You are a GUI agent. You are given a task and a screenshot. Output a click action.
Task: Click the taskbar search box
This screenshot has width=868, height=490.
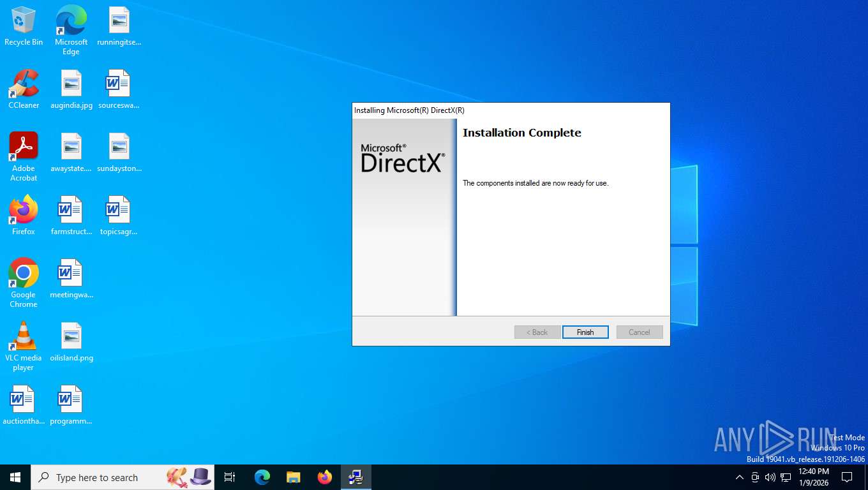pos(123,477)
